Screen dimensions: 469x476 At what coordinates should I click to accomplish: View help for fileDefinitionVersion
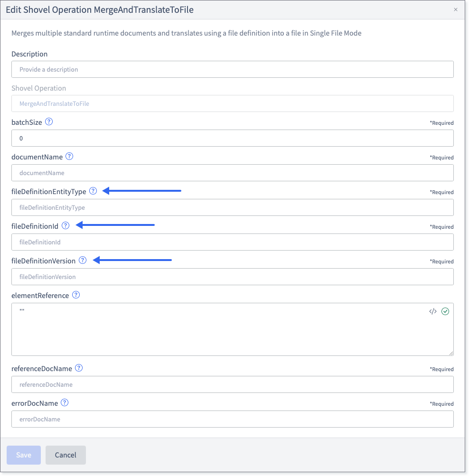point(83,260)
